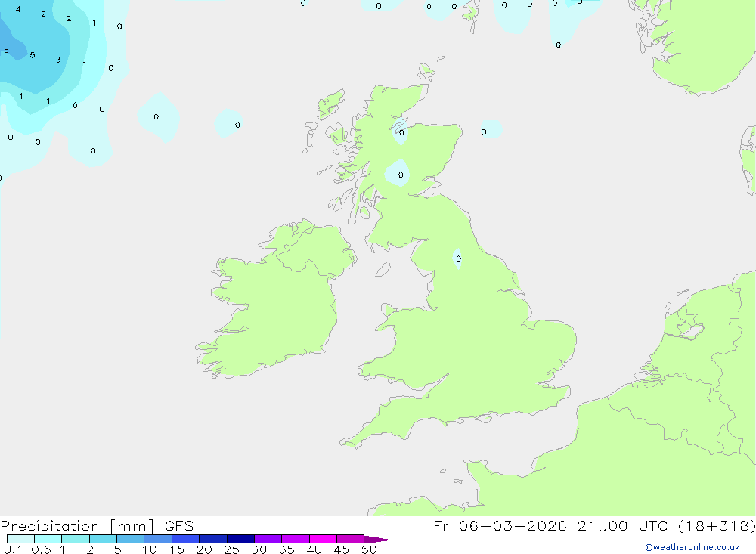
Task: Select the 1–2 mm legend color swatch
Action: pyautogui.click(x=75, y=539)
